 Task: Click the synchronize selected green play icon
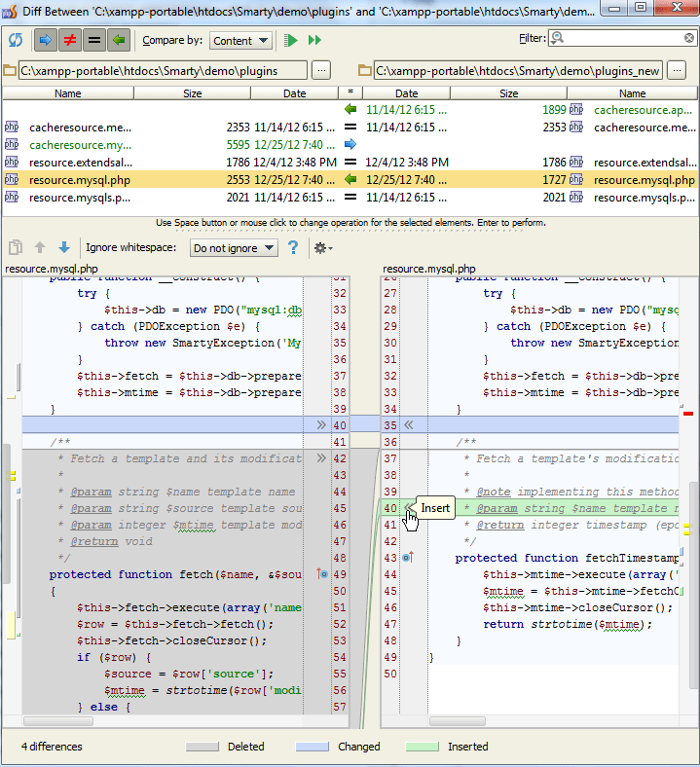coord(291,40)
